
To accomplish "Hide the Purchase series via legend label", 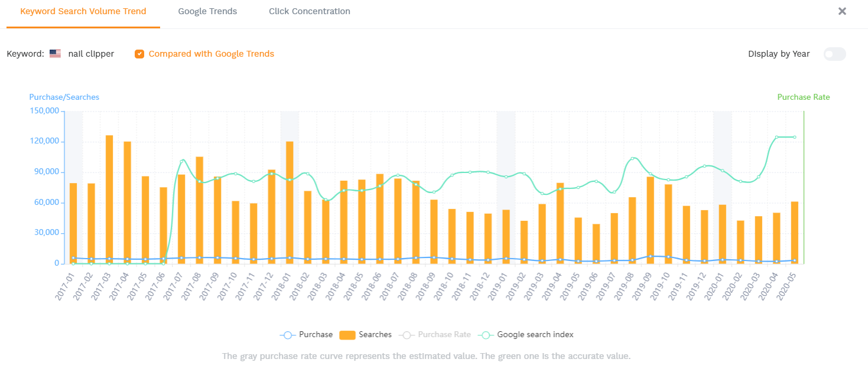I will [316, 335].
